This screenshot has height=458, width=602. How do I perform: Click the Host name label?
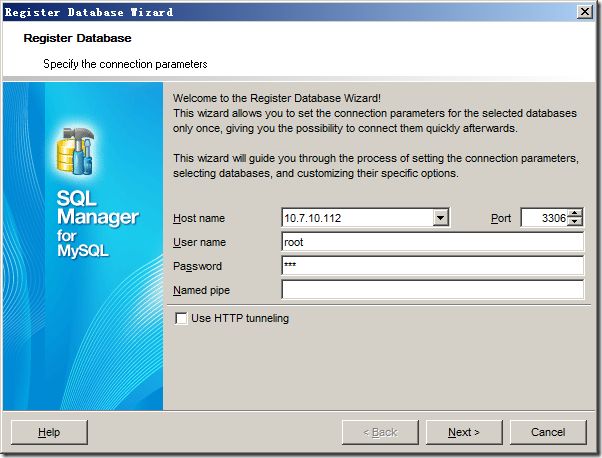coord(199,218)
